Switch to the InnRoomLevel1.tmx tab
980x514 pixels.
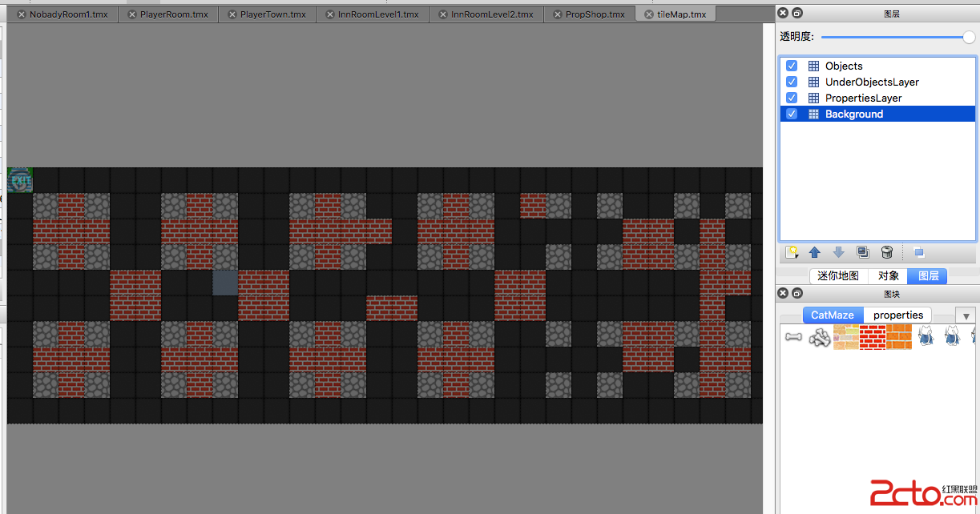pos(378,14)
